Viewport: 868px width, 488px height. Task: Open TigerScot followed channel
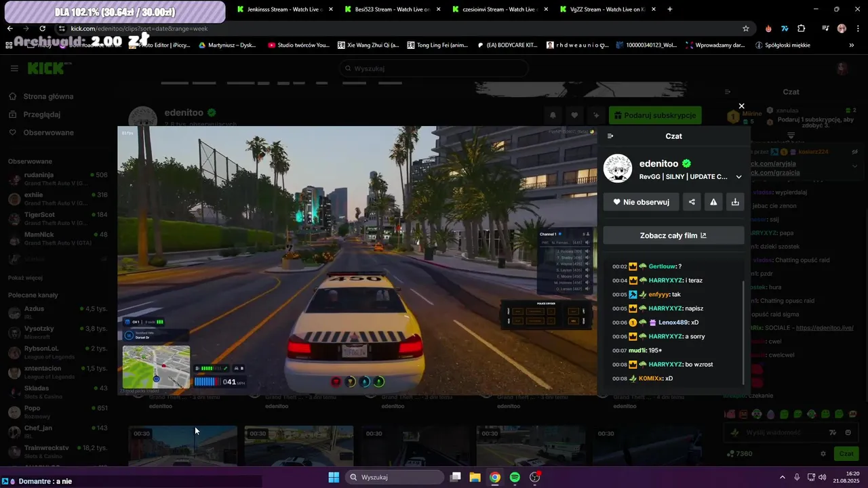click(x=58, y=218)
